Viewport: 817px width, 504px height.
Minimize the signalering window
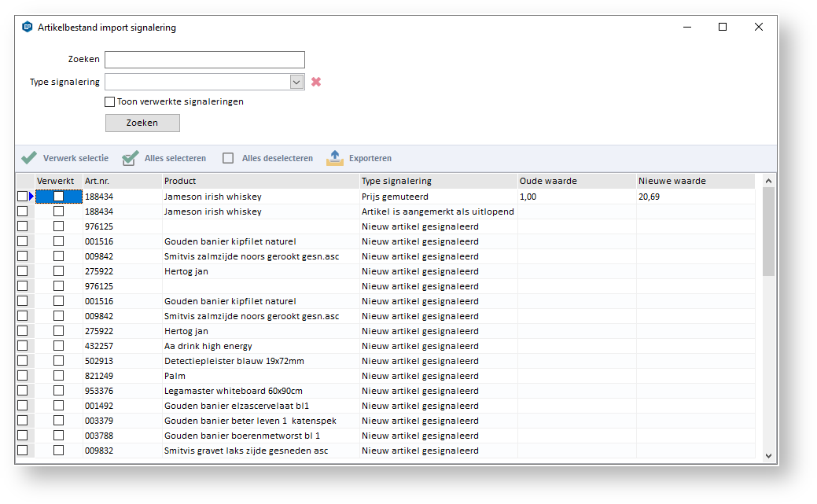pyautogui.click(x=686, y=27)
